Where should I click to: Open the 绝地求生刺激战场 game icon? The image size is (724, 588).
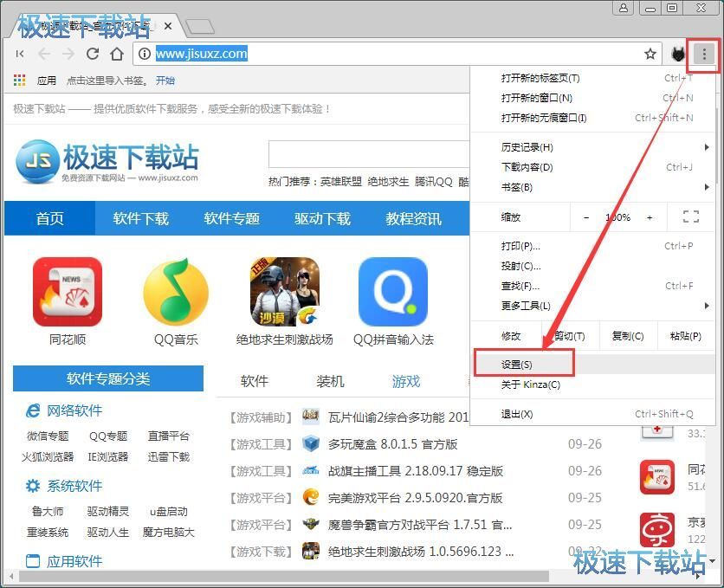coord(284,292)
